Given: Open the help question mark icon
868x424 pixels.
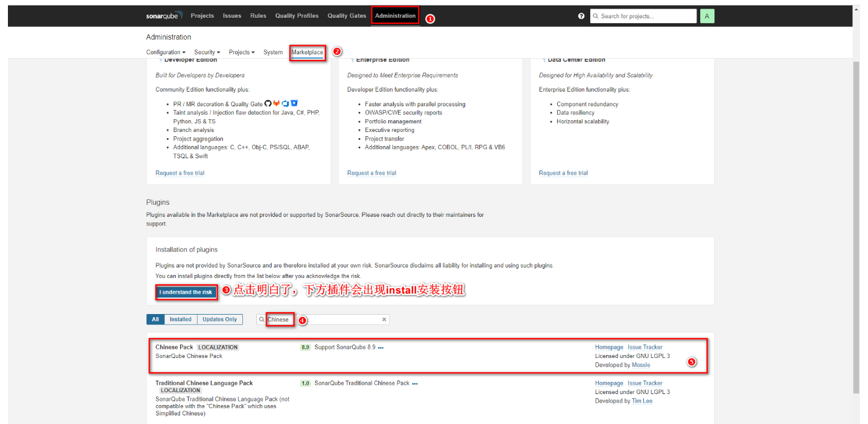Looking at the screenshot, I should click(581, 16).
